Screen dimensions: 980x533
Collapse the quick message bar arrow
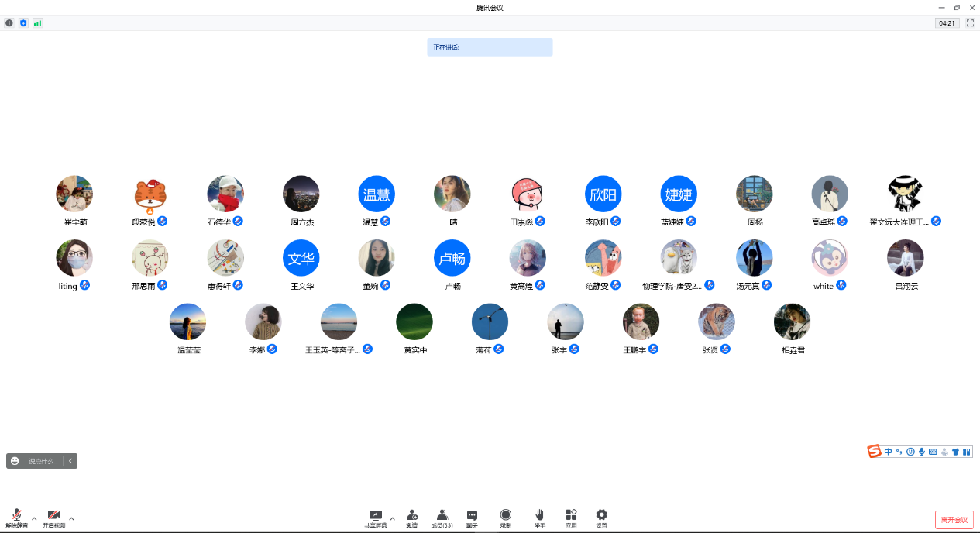point(70,461)
